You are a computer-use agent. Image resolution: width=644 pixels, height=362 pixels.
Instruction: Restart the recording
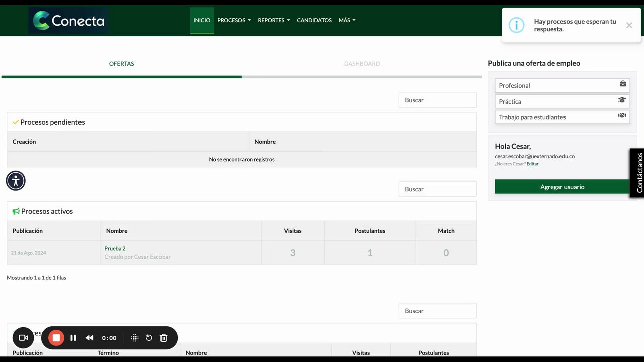coord(149,338)
